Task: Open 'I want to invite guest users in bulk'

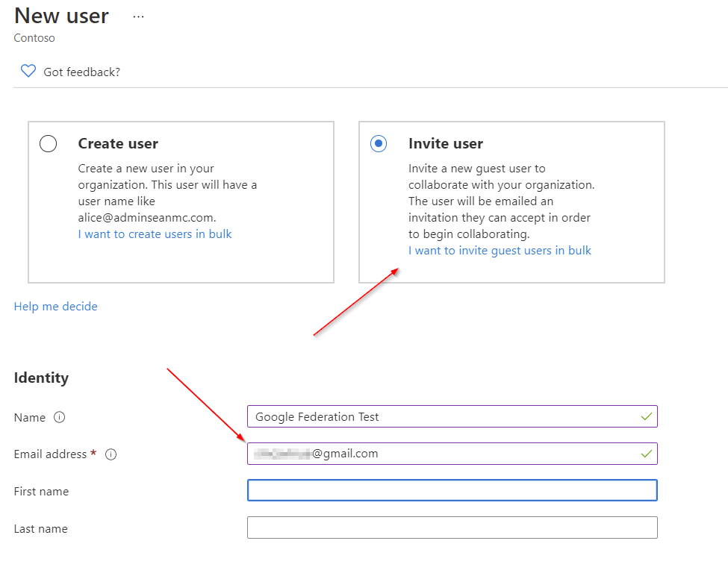Action: pyautogui.click(x=500, y=251)
